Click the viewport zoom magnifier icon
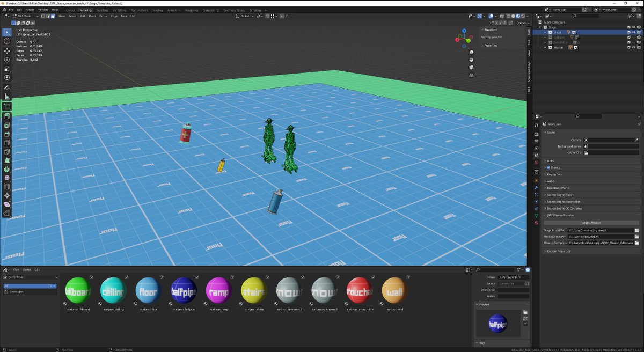 pyautogui.click(x=471, y=53)
